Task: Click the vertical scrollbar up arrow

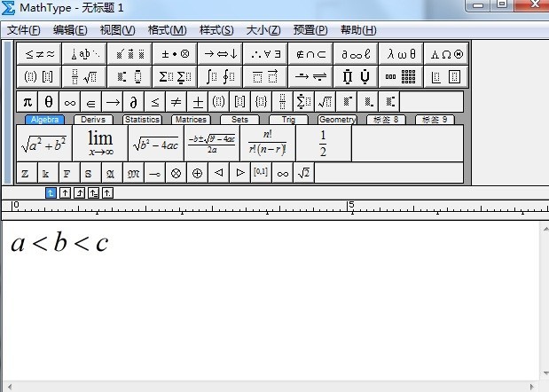Action: (x=545, y=229)
